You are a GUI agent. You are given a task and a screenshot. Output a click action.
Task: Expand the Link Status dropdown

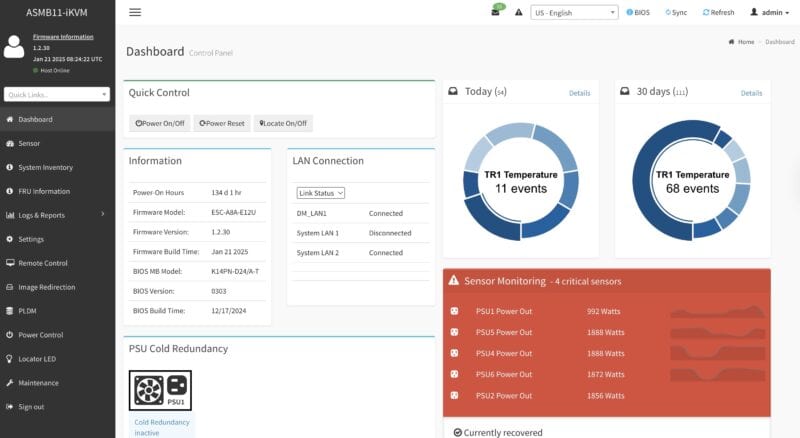[320, 192]
